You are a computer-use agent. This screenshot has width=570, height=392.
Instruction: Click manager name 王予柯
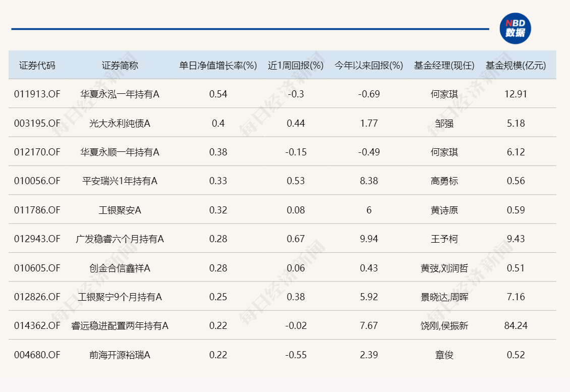(x=444, y=239)
